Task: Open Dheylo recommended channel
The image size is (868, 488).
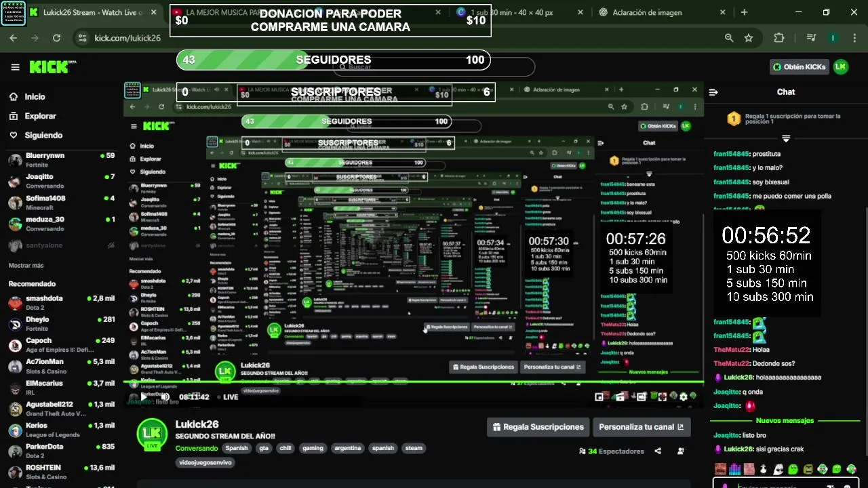Action: 61,324
